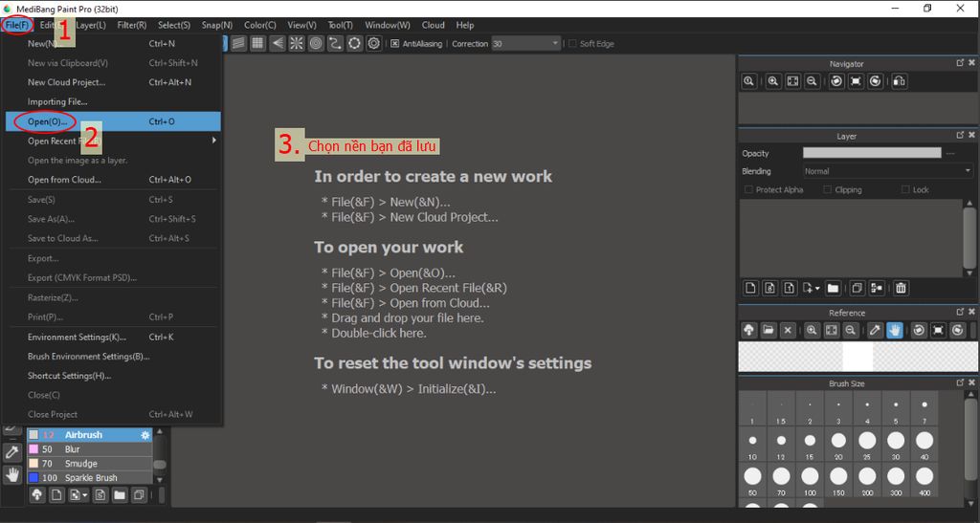Image resolution: width=980 pixels, height=523 pixels.
Task: Click the Reference image preview
Action: [857, 357]
